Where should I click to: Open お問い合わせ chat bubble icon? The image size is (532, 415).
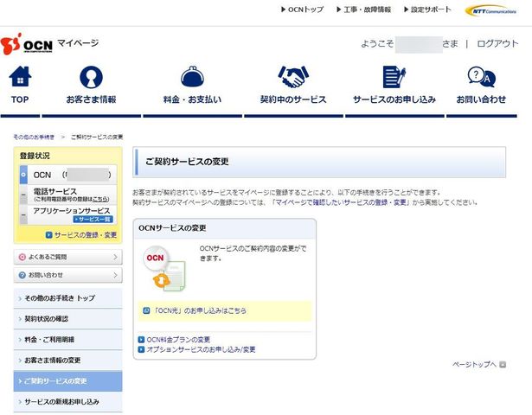(481, 78)
